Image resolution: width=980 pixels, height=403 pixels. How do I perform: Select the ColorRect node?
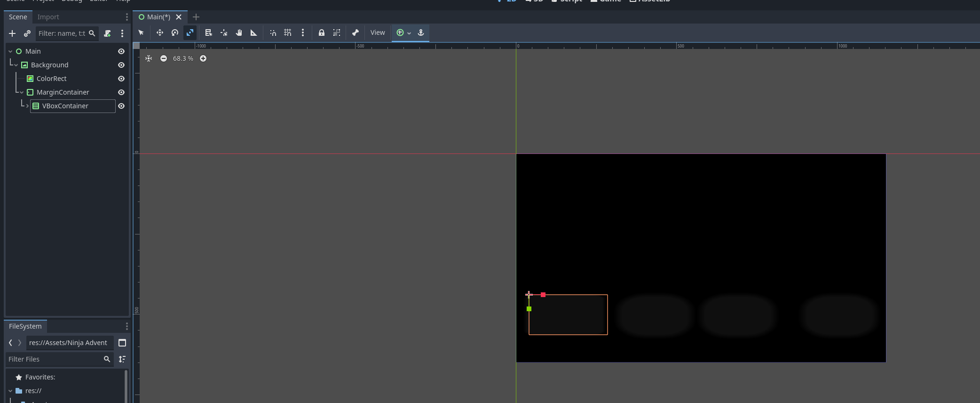pyautogui.click(x=52, y=79)
